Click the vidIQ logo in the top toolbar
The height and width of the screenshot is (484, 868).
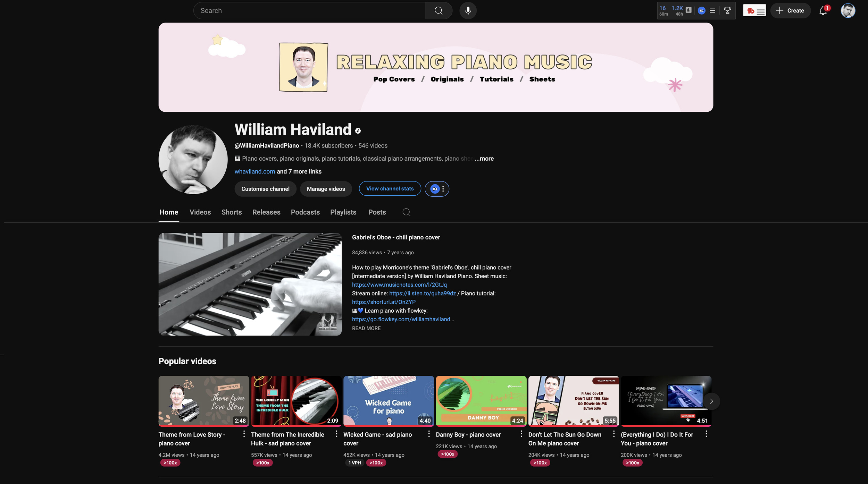701,10
